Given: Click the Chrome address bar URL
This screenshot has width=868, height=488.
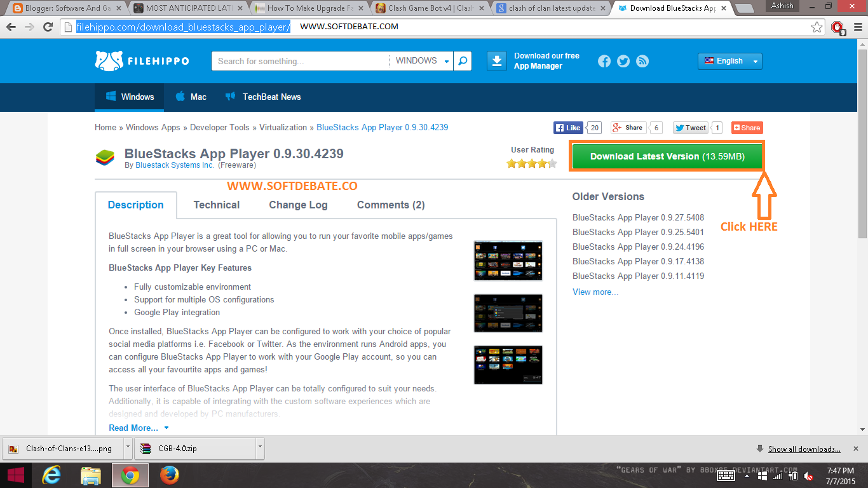Looking at the screenshot, I should tap(183, 27).
